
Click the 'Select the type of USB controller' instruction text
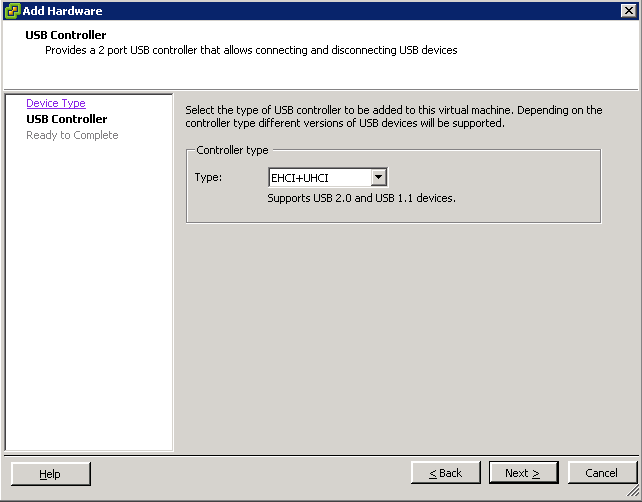click(393, 117)
